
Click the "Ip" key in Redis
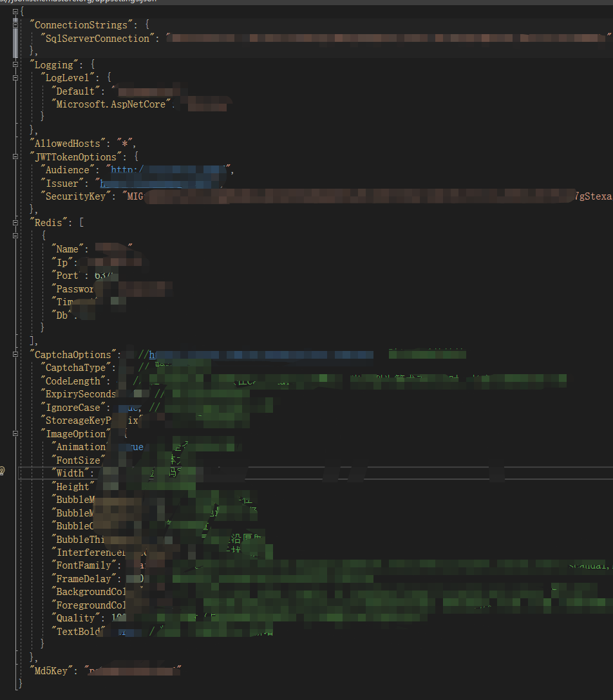[x=62, y=263]
